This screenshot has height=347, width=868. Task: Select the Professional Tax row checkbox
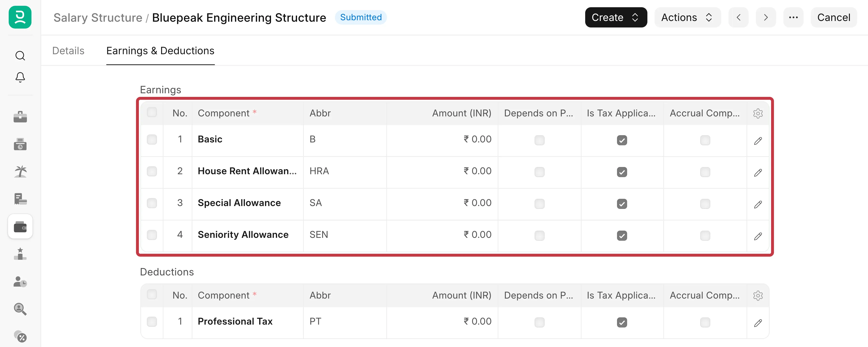pos(152,322)
